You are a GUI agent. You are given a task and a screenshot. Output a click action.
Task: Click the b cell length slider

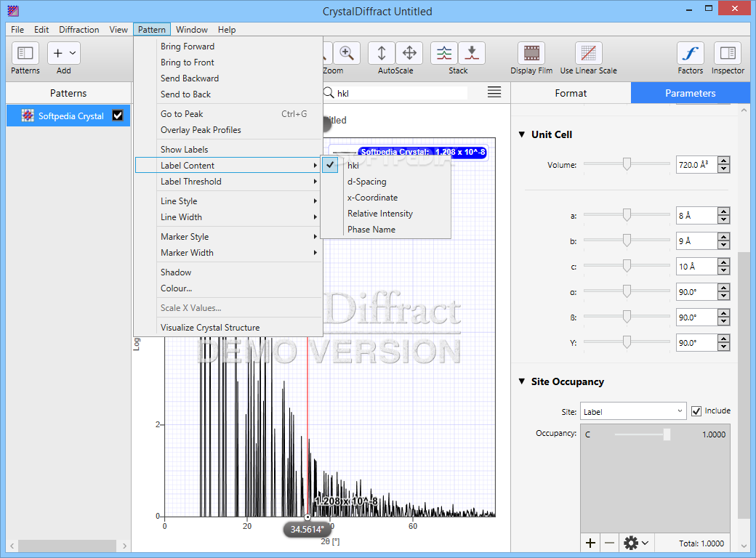click(627, 240)
